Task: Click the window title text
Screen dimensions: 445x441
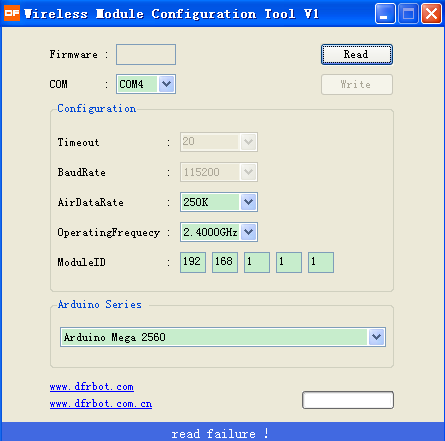Action: (x=171, y=14)
